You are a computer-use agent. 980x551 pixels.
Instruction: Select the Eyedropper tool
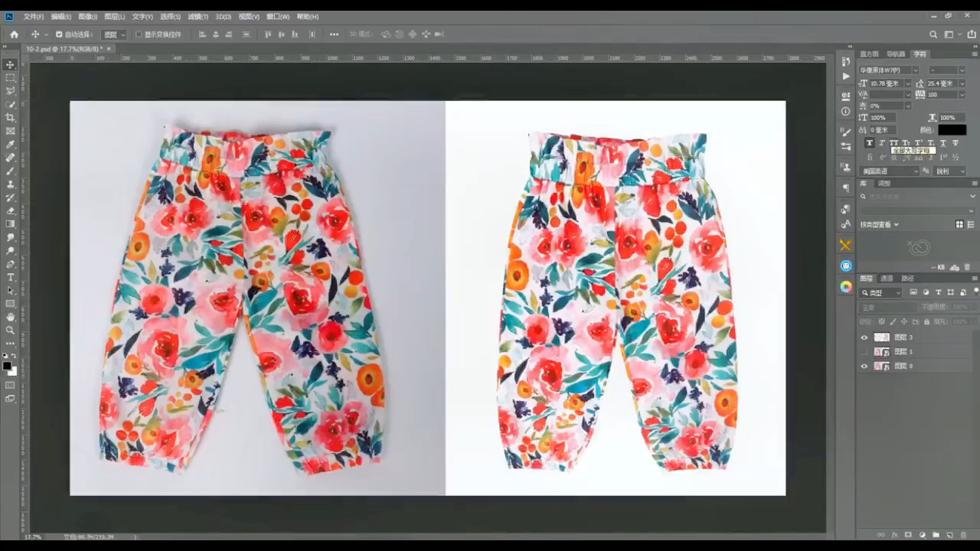(10, 144)
